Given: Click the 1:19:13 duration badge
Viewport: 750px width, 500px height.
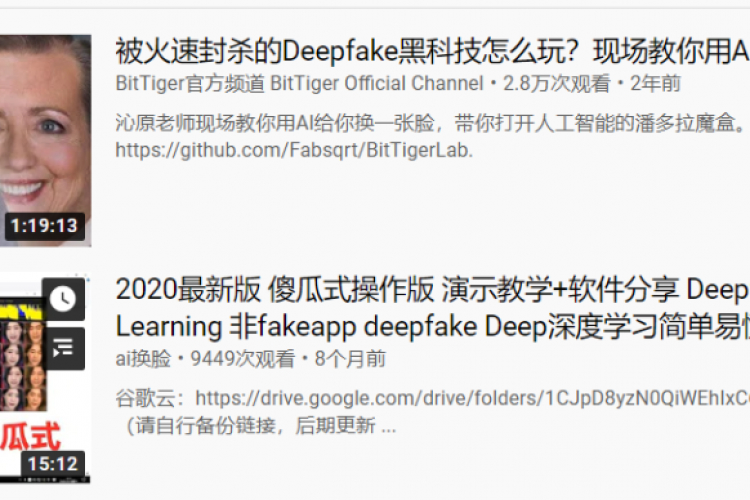Looking at the screenshot, I should pos(44,226).
